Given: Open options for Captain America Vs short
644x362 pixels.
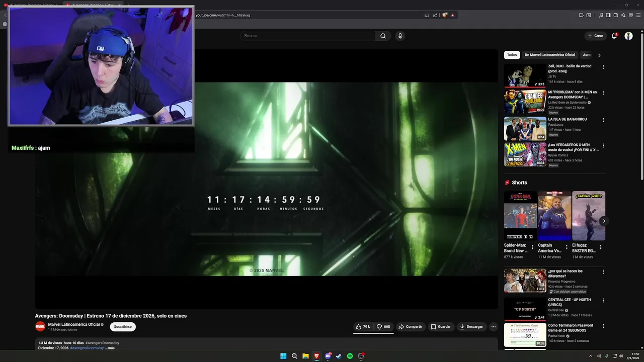Looking at the screenshot, I should [567, 247].
